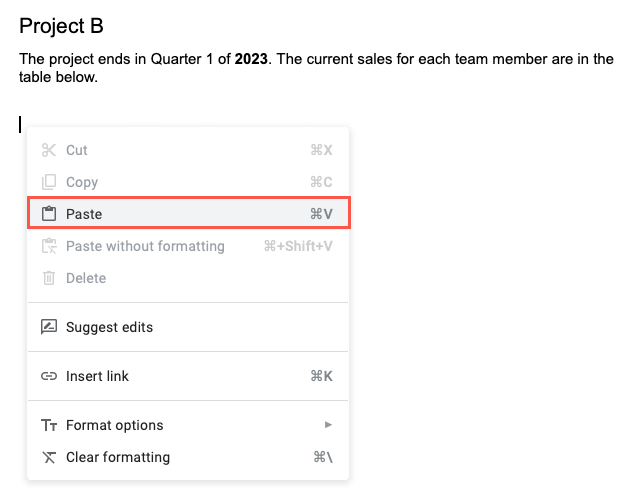Click the Tt Format options icon
The height and width of the screenshot is (488, 625).
[48, 425]
